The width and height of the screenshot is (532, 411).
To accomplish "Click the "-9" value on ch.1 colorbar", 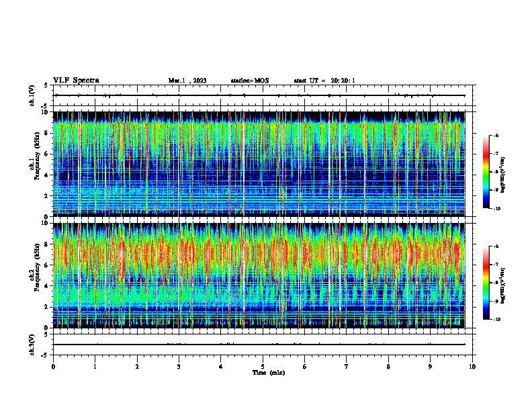I will (x=496, y=190).
